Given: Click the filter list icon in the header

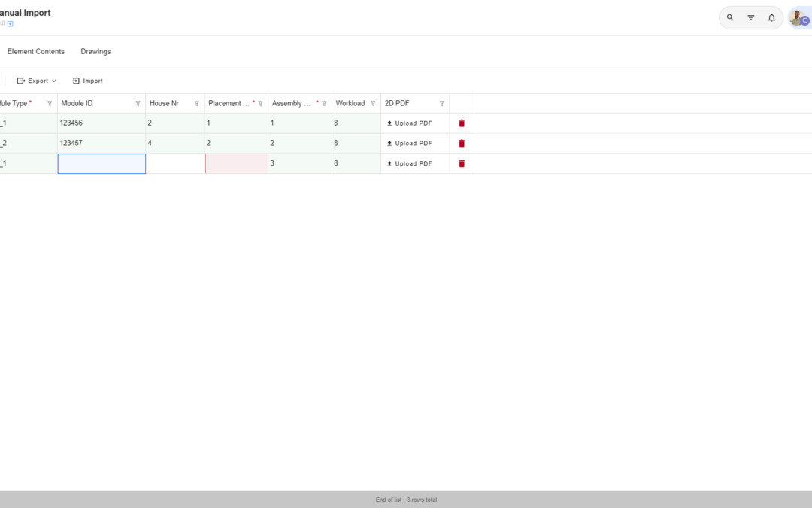Looking at the screenshot, I should (751, 17).
